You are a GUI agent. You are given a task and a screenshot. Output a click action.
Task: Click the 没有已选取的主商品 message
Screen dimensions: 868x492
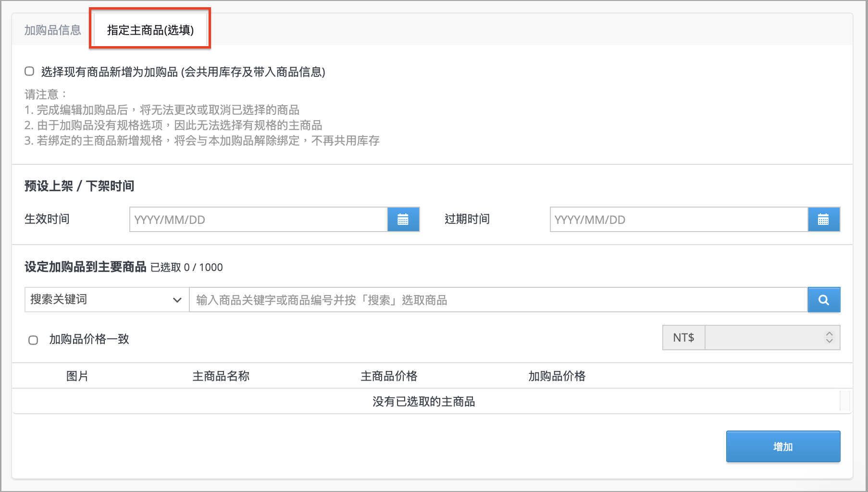pos(423,402)
